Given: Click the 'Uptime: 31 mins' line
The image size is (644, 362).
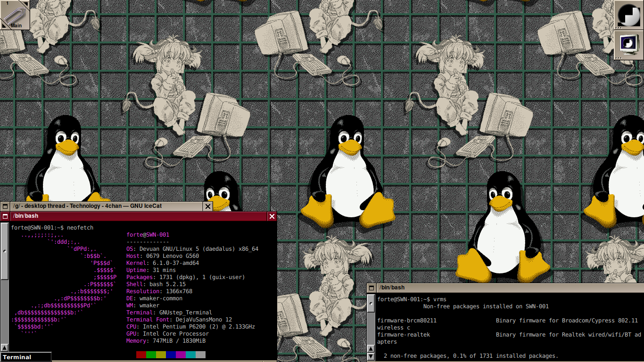Looking at the screenshot, I should tap(151, 270).
